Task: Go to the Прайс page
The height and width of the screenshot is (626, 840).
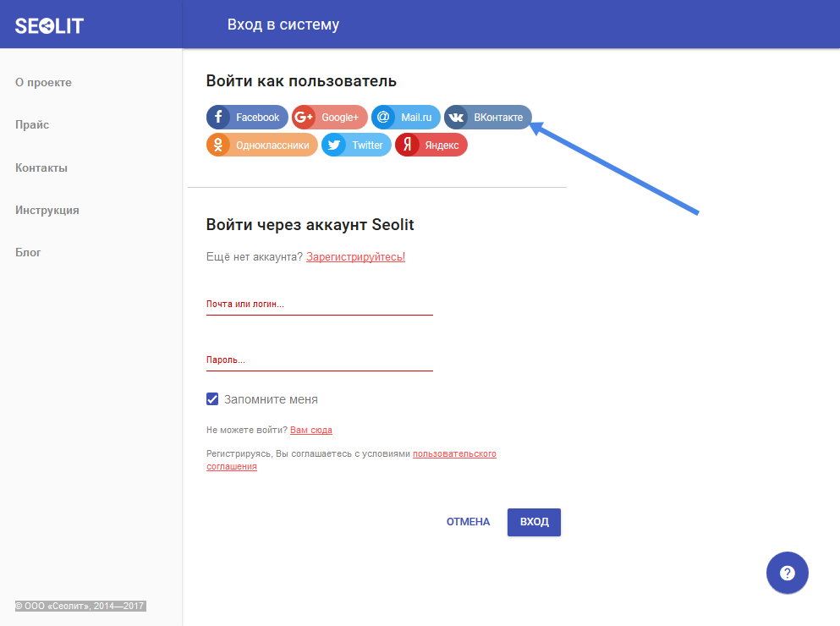Action: click(32, 125)
